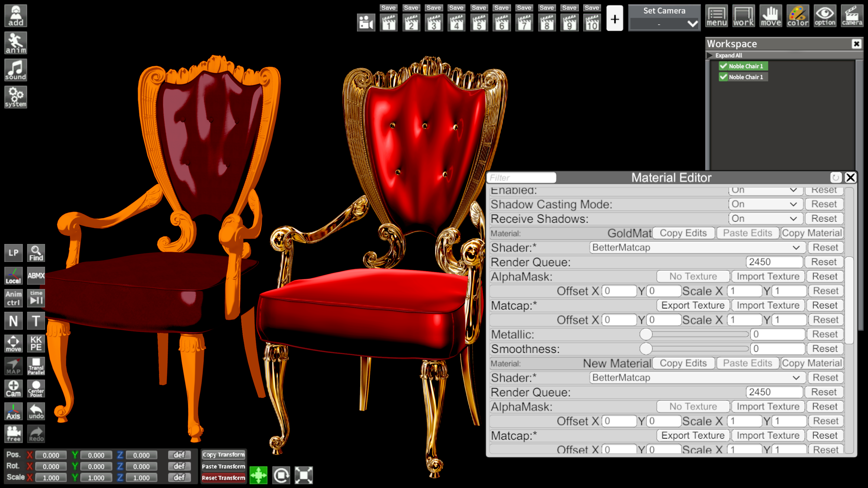The width and height of the screenshot is (868, 488).
Task: Toggle the Axis display icon
Action: click(x=14, y=411)
